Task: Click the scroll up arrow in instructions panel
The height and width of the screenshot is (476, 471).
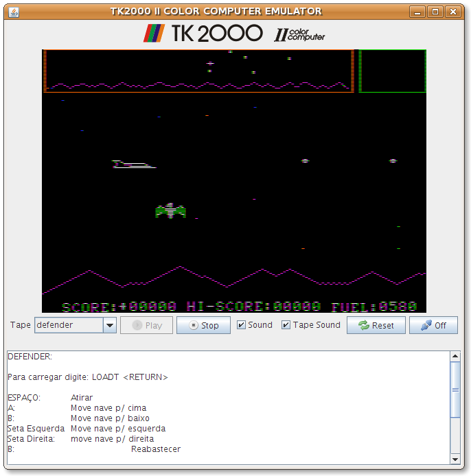Action: pyautogui.click(x=455, y=356)
